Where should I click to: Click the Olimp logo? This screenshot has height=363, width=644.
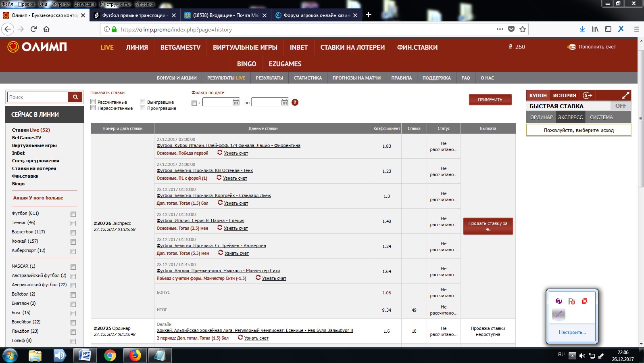pos(37,47)
